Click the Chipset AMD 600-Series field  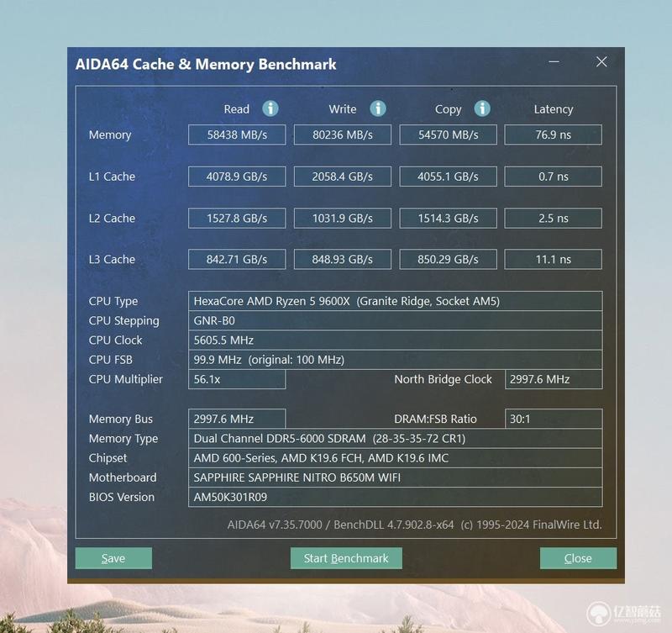coord(395,458)
